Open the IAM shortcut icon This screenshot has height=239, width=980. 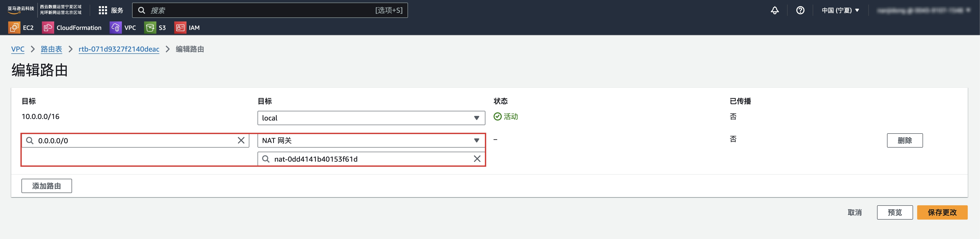180,28
